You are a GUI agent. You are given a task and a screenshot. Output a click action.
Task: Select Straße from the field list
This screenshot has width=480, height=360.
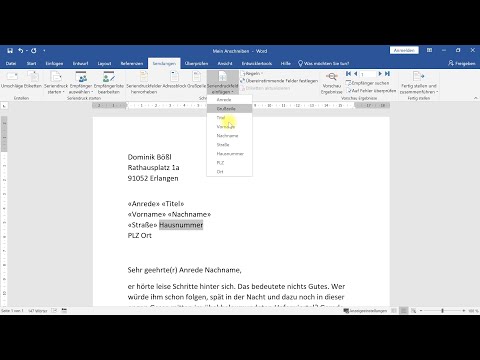point(229,145)
